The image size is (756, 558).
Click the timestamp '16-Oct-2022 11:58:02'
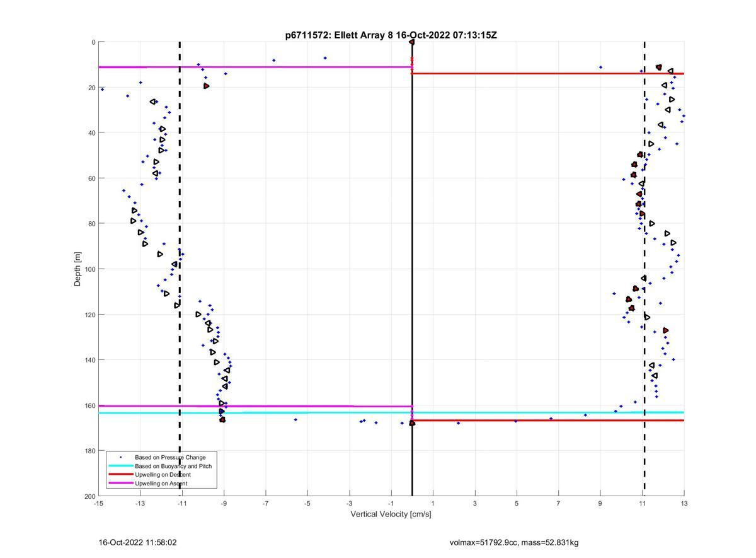pyautogui.click(x=137, y=542)
